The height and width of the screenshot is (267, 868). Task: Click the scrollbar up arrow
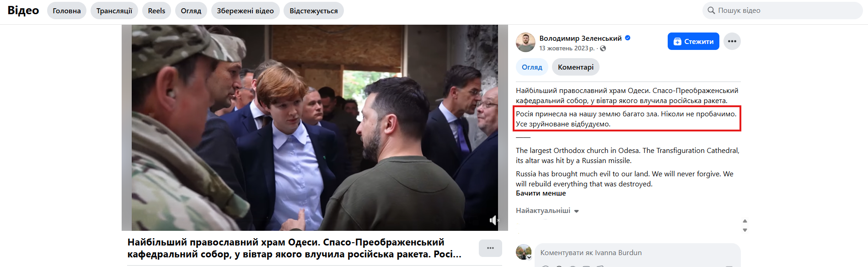click(745, 221)
